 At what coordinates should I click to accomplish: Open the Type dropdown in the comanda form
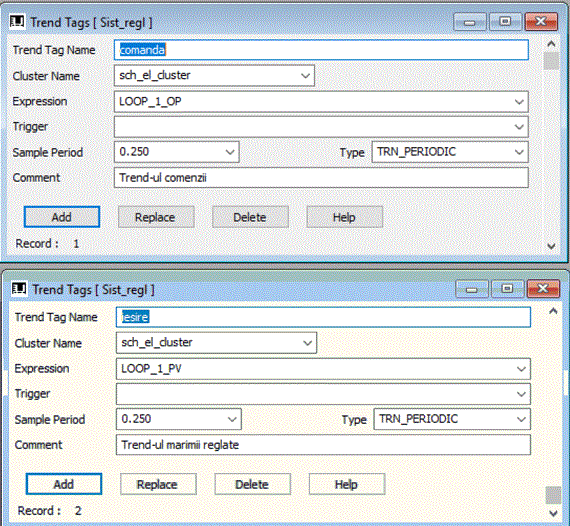[x=519, y=152]
